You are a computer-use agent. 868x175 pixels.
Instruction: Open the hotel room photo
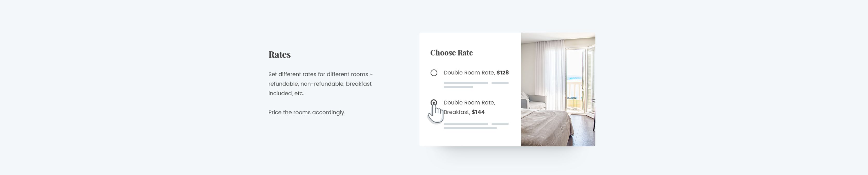558,89
